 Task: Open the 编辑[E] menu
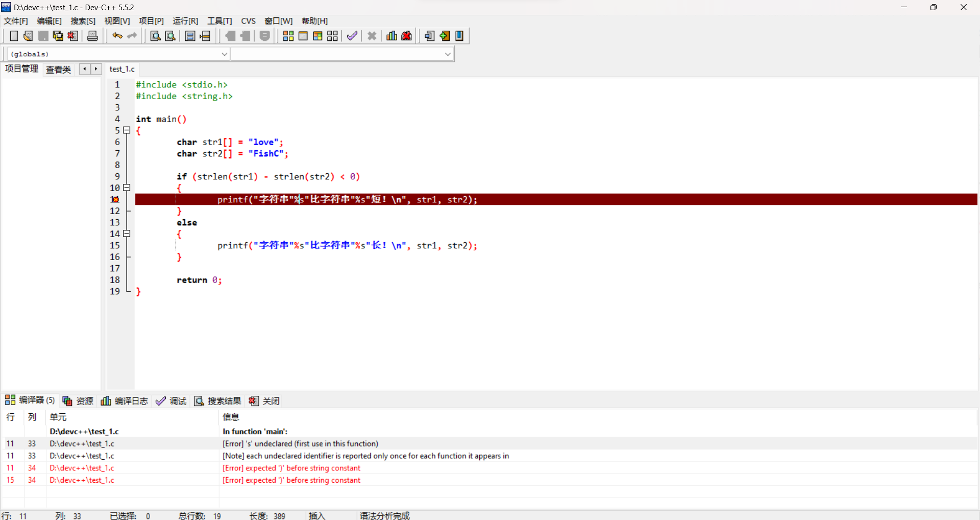point(49,21)
